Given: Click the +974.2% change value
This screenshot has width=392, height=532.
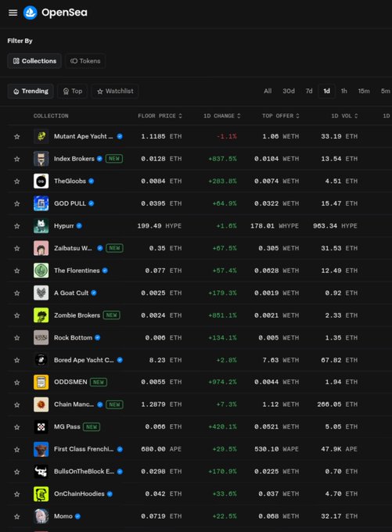Looking at the screenshot, I should tap(223, 382).
